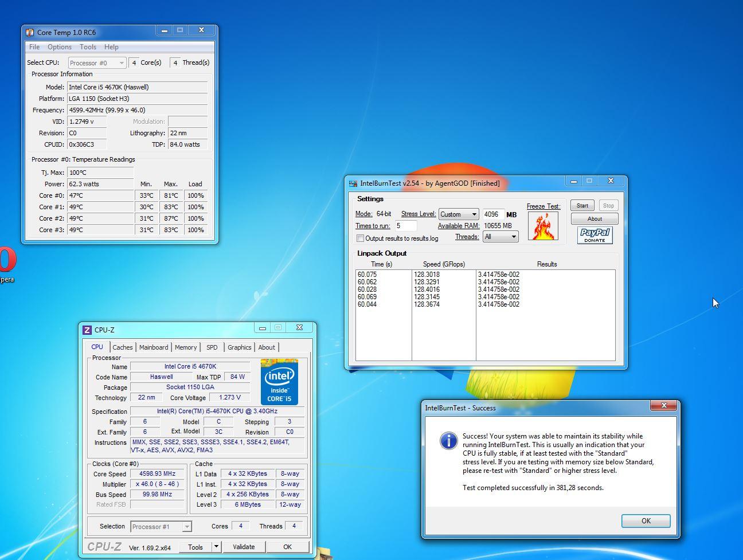
Task: Expand the Tools dropdown arrow in CPU-Z
Action: pyautogui.click(x=216, y=547)
